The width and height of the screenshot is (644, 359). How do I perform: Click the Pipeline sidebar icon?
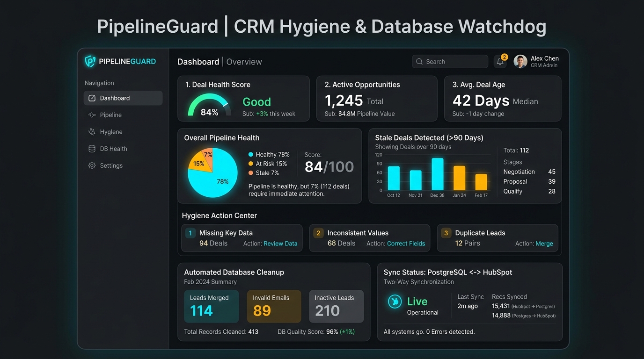[x=92, y=115]
